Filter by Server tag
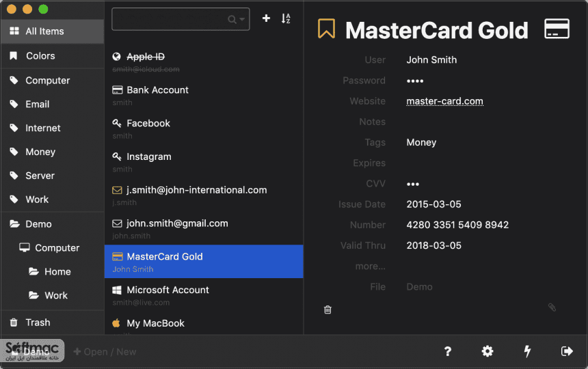 pyautogui.click(x=53, y=176)
